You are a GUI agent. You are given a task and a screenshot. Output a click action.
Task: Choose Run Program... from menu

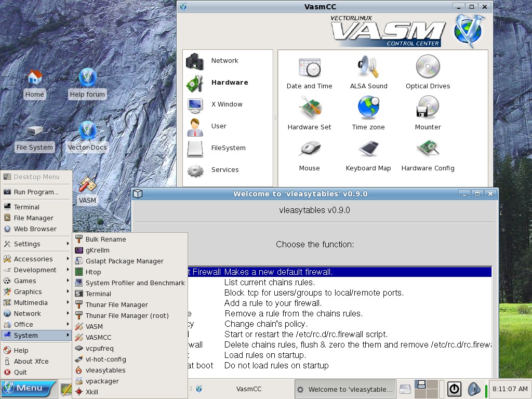(36, 192)
